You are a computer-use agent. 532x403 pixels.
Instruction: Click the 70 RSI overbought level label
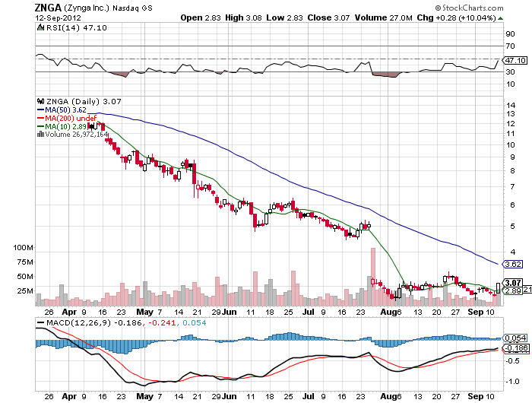point(510,46)
